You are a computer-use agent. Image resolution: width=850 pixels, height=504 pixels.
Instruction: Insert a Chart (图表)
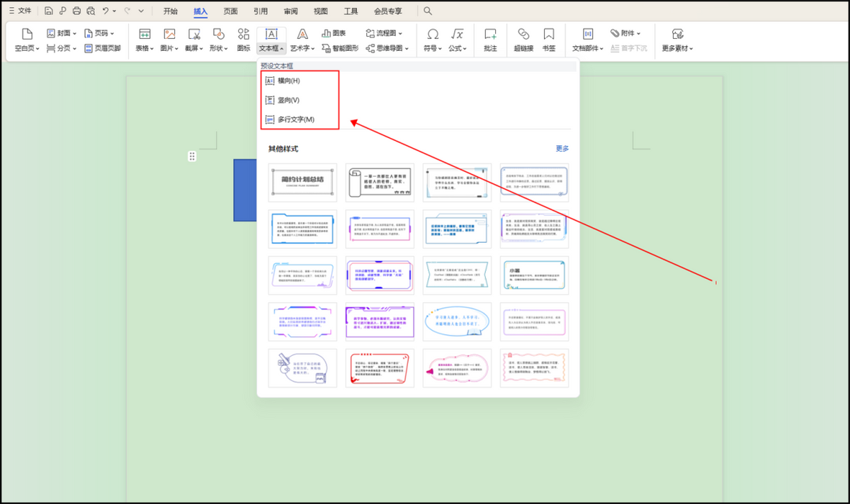334,33
